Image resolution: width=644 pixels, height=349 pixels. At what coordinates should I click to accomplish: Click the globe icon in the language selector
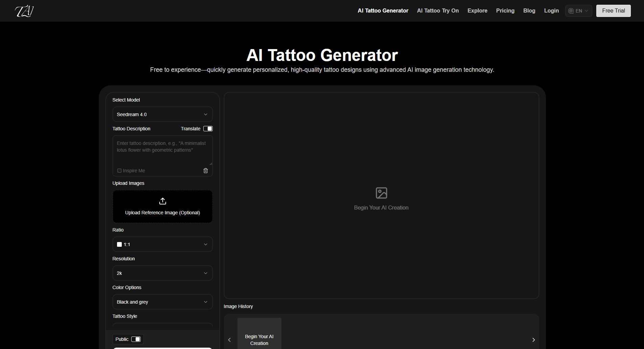click(570, 10)
